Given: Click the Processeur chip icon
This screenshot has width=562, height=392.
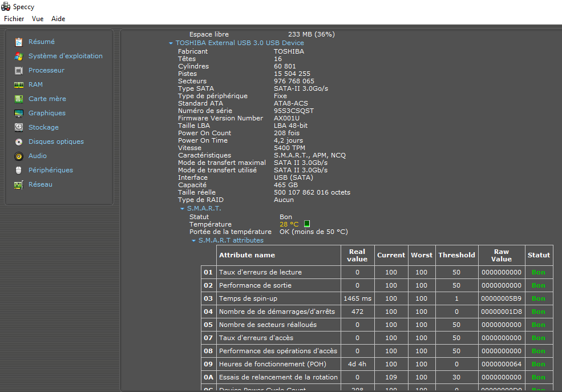Looking at the screenshot, I should 19,71.
